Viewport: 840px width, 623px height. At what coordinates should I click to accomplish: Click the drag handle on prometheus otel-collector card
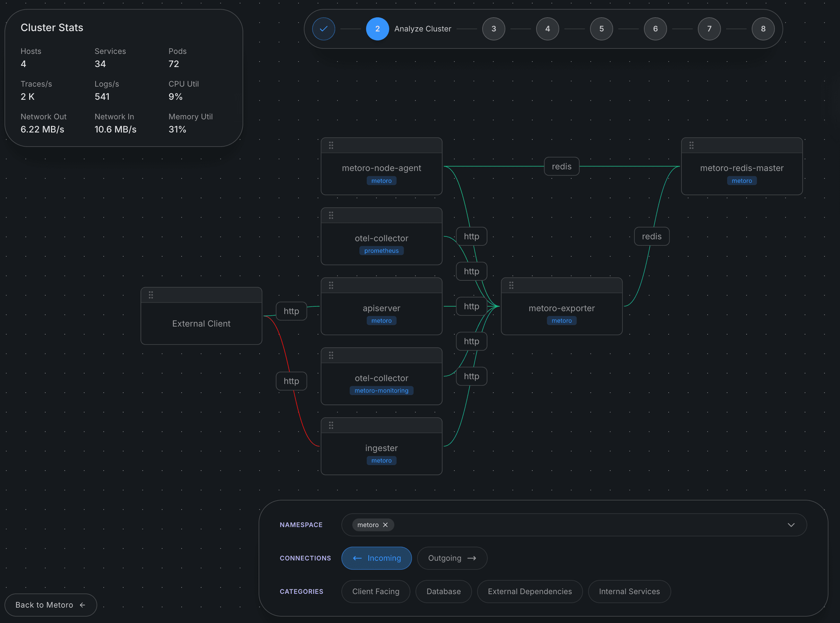point(331,215)
